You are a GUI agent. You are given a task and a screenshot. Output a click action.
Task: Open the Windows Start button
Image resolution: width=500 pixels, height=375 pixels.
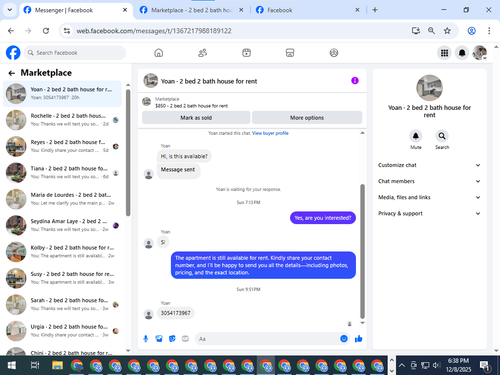pos(11,365)
